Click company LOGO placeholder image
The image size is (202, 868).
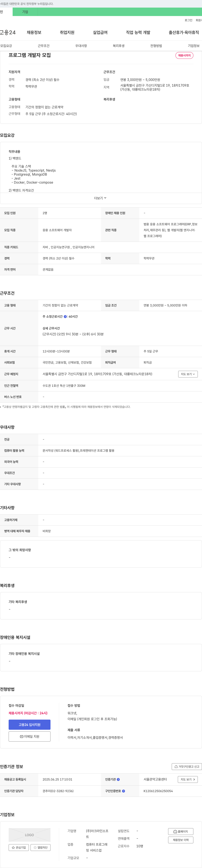click(30, 835)
